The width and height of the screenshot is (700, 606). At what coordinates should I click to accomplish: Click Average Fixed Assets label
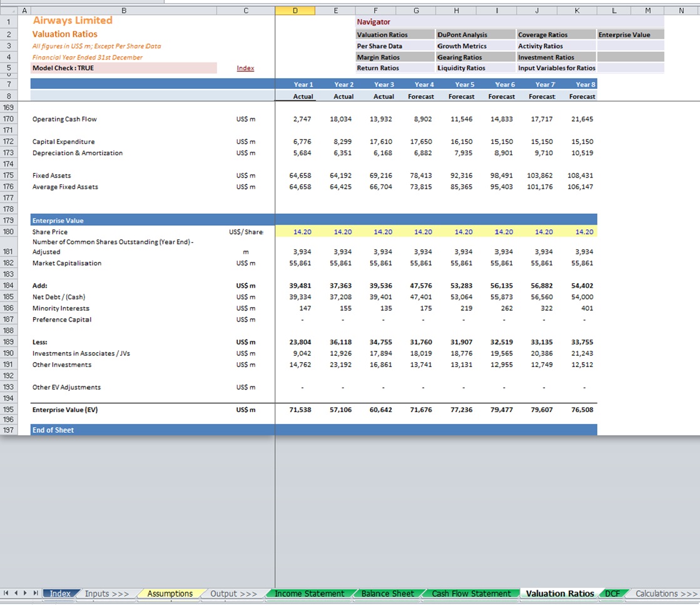pyautogui.click(x=65, y=186)
